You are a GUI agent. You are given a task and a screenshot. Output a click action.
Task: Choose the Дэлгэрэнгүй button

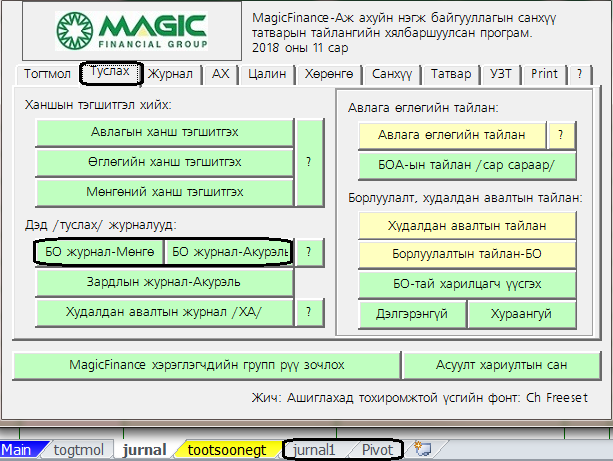(x=412, y=314)
